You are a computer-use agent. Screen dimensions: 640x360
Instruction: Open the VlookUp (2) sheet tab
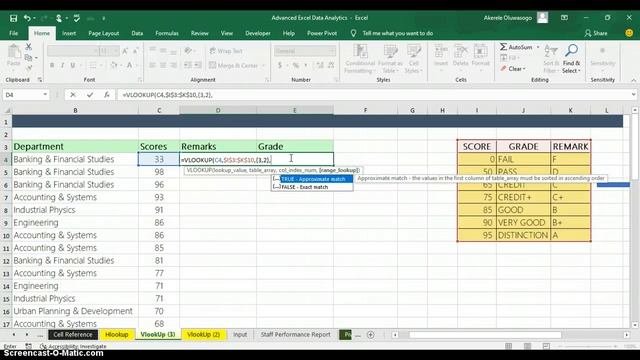pos(203,335)
